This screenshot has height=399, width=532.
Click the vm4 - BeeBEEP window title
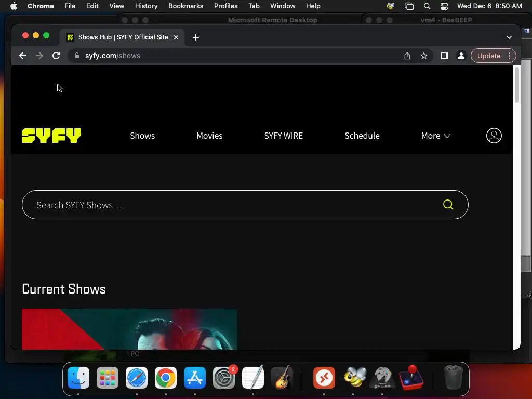tap(446, 20)
